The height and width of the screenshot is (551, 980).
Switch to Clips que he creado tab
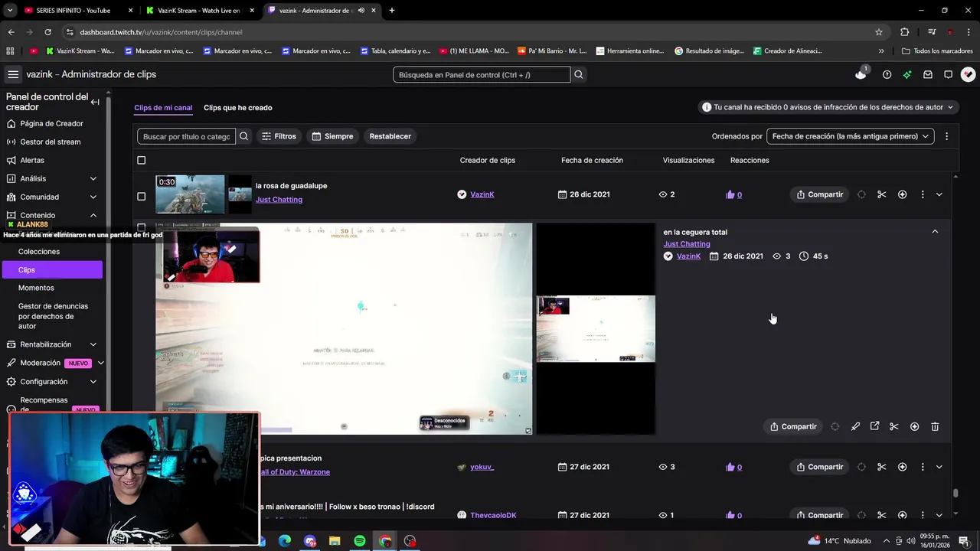click(238, 108)
